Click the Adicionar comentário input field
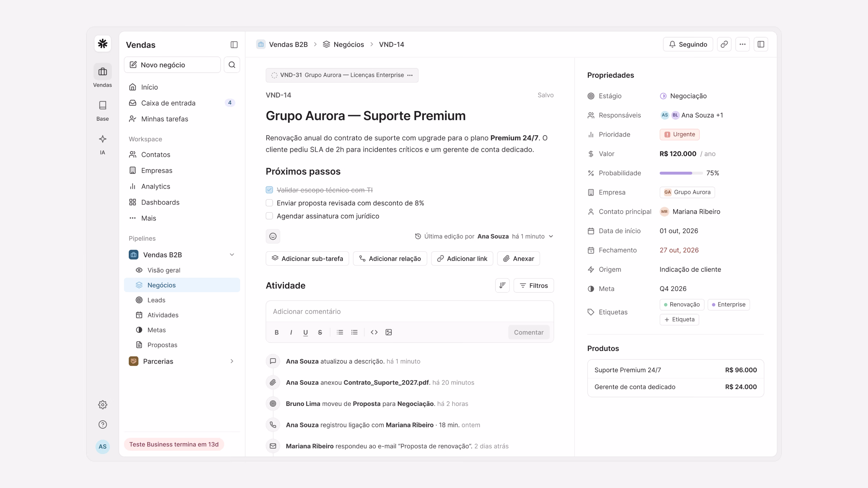This screenshot has width=868, height=488. (x=410, y=312)
